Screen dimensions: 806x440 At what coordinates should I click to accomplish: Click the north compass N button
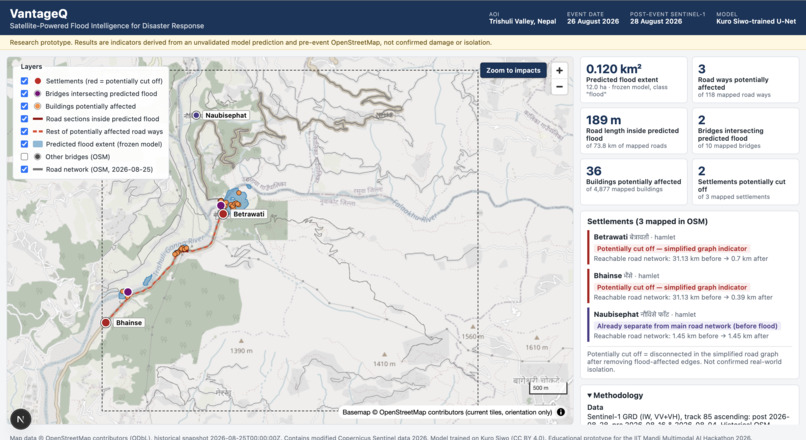pyautogui.click(x=21, y=419)
